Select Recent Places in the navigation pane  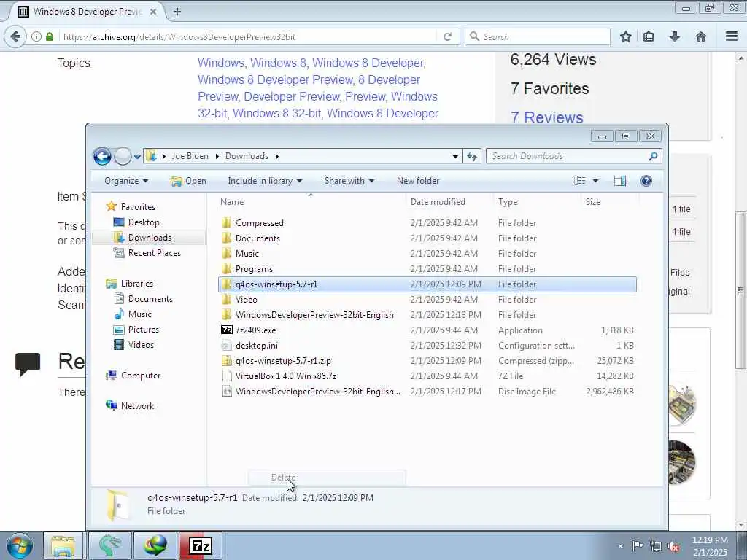(x=154, y=253)
